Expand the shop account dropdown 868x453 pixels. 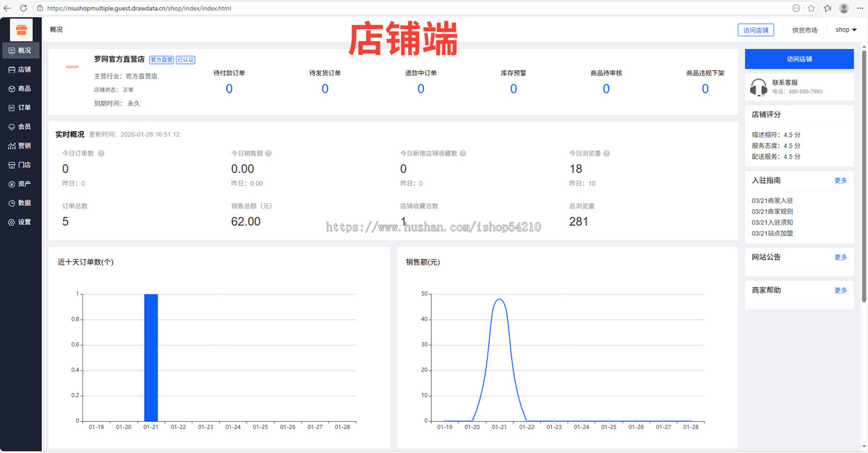tap(846, 30)
